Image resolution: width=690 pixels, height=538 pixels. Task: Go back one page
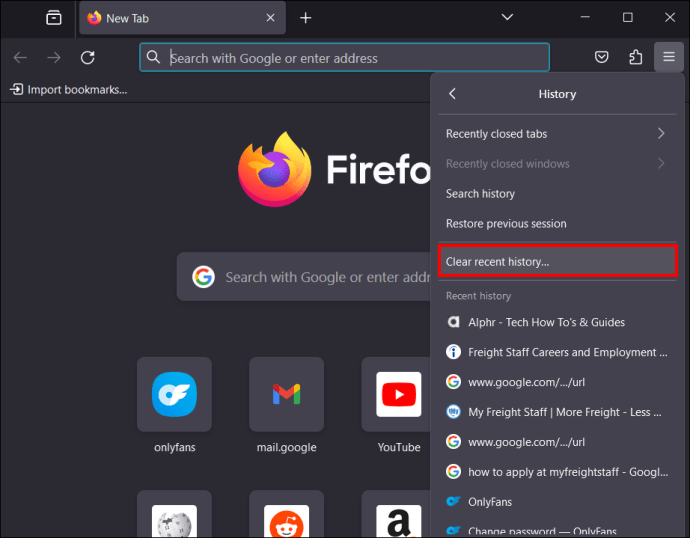[x=20, y=58]
